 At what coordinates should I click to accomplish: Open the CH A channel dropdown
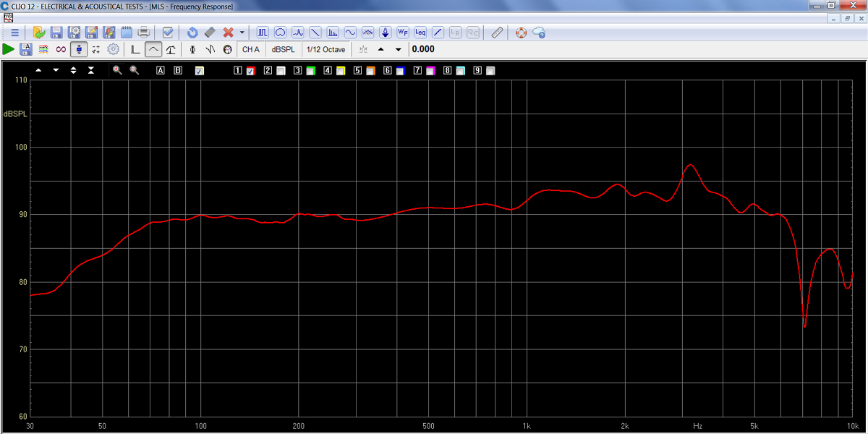[x=251, y=49]
